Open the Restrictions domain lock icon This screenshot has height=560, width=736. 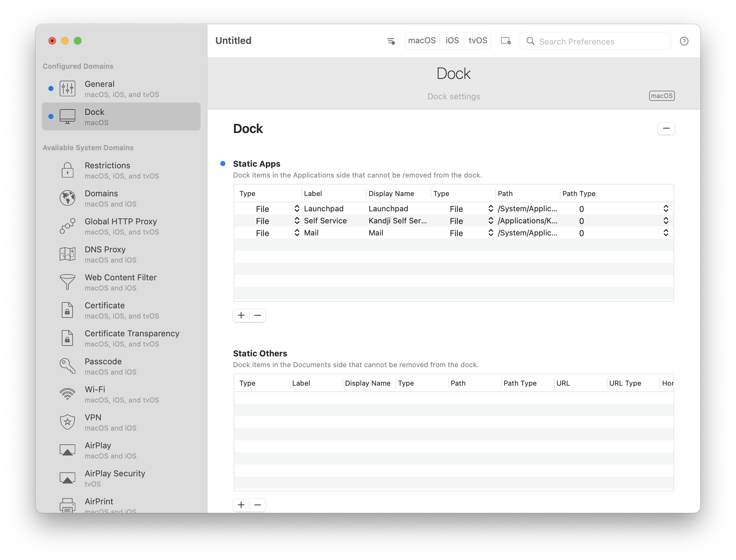pos(67,170)
